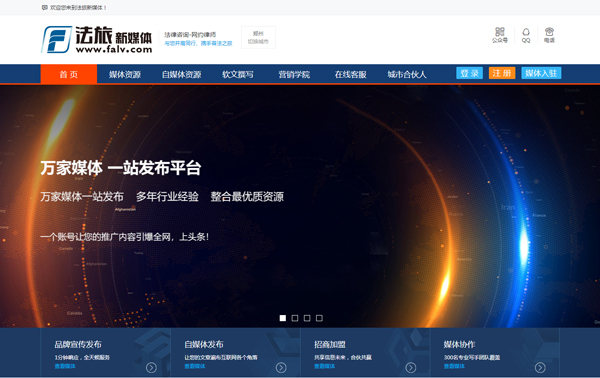Click the 法旅新媒体 logo
Viewport: 600px width, 378px height.
pos(97,39)
